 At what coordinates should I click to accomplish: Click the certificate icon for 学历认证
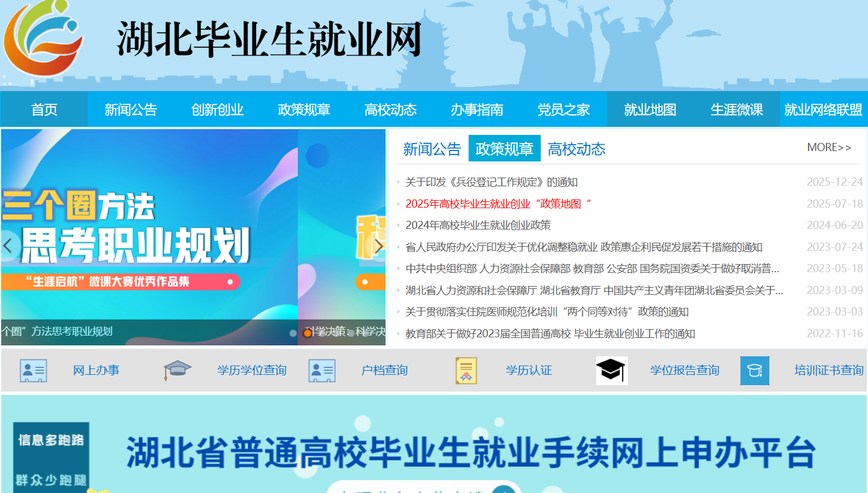tap(465, 370)
